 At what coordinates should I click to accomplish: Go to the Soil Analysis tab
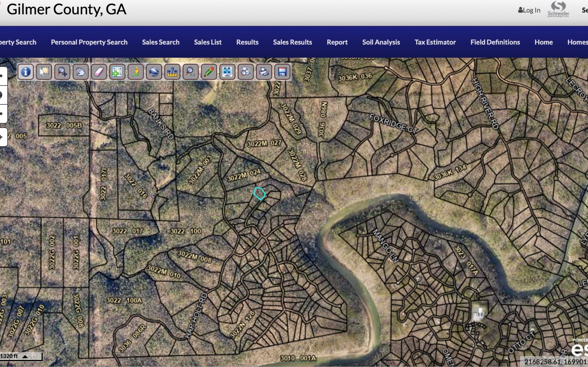381,42
